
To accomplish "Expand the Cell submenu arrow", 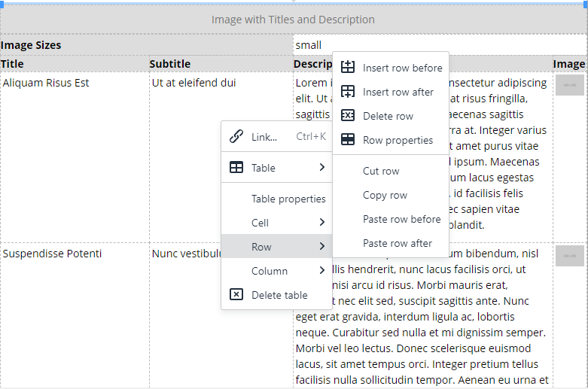I will pos(321,223).
